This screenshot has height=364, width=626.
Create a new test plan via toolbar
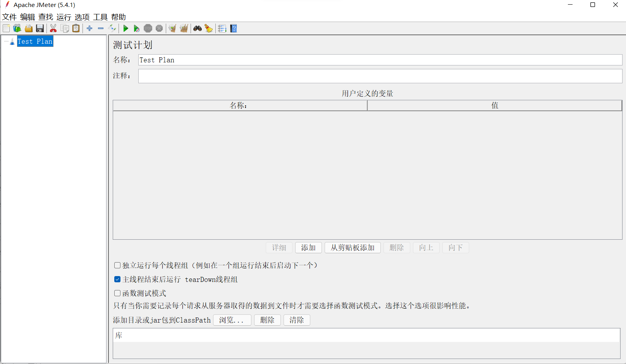[x=6, y=28]
